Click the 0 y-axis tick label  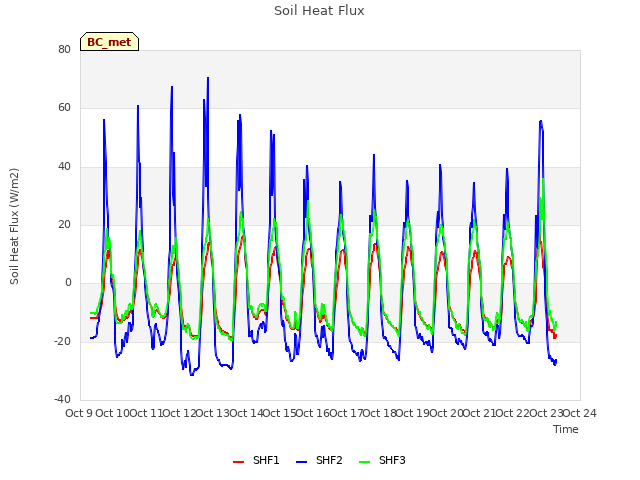pos(68,282)
